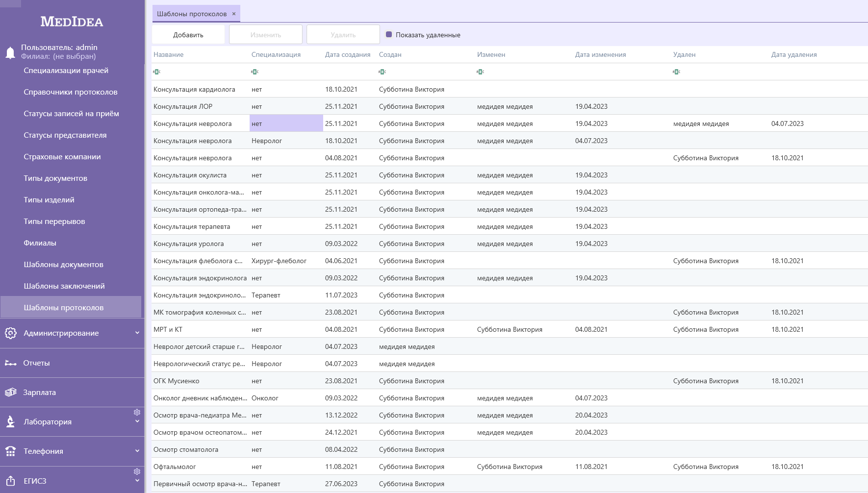
Task: Expand the Администрирование section chevron
Action: (x=137, y=333)
